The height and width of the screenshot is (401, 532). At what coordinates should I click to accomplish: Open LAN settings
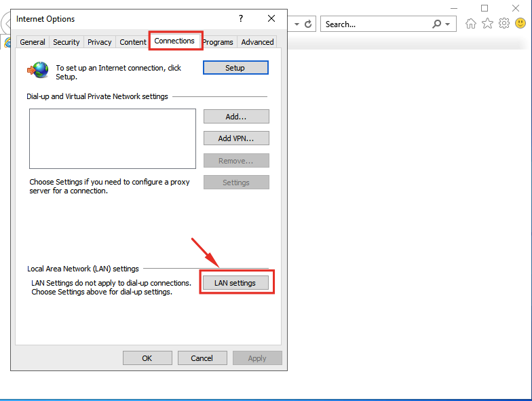click(235, 282)
